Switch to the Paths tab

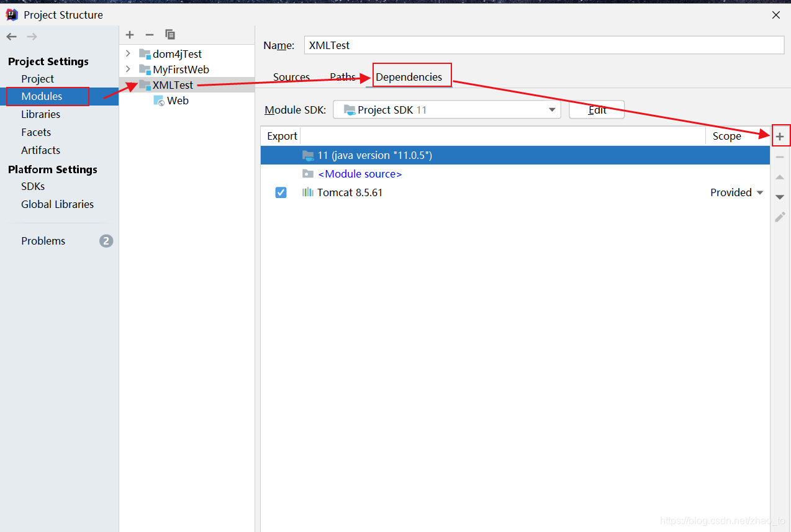[x=343, y=77]
